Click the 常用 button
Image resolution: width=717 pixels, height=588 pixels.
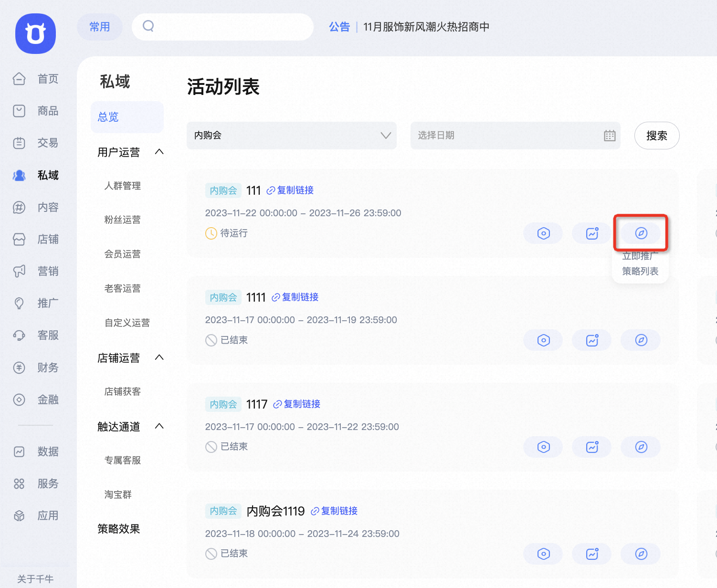(100, 27)
